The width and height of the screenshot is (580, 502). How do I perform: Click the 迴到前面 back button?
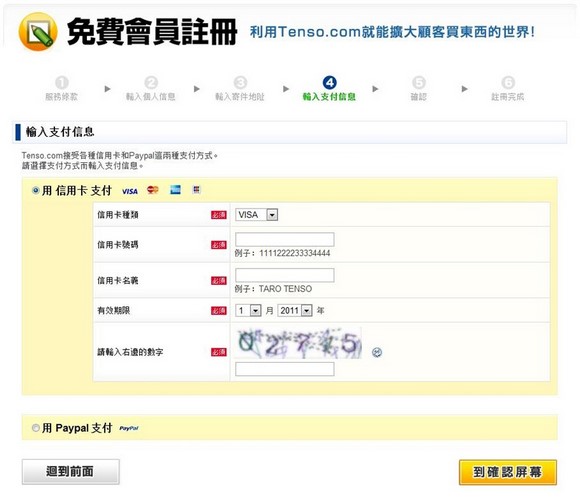(x=71, y=472)
